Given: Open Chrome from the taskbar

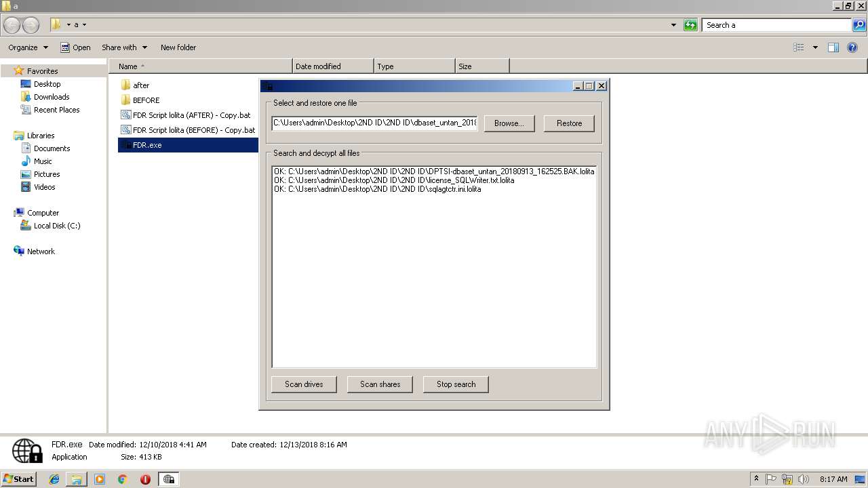Looking at the screenshot, I should [x=122, y=479].
